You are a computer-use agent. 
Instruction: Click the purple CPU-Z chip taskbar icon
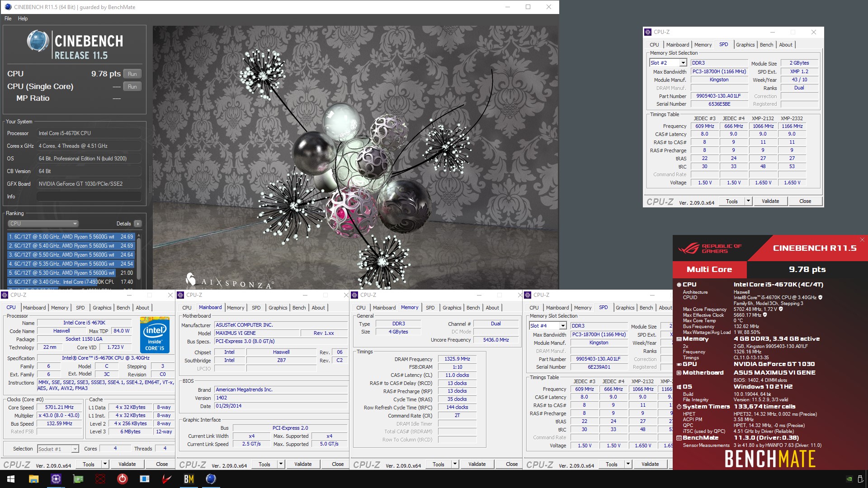(56, 479)
